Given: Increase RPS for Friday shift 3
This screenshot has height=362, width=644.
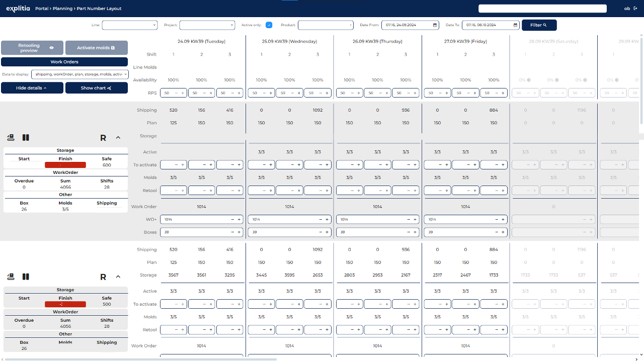Looking at the screenshot, I should click(x=503, y=93).
